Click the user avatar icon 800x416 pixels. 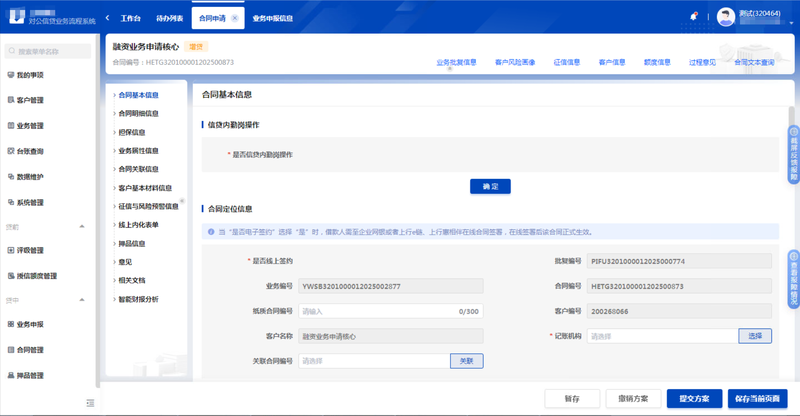726,16
